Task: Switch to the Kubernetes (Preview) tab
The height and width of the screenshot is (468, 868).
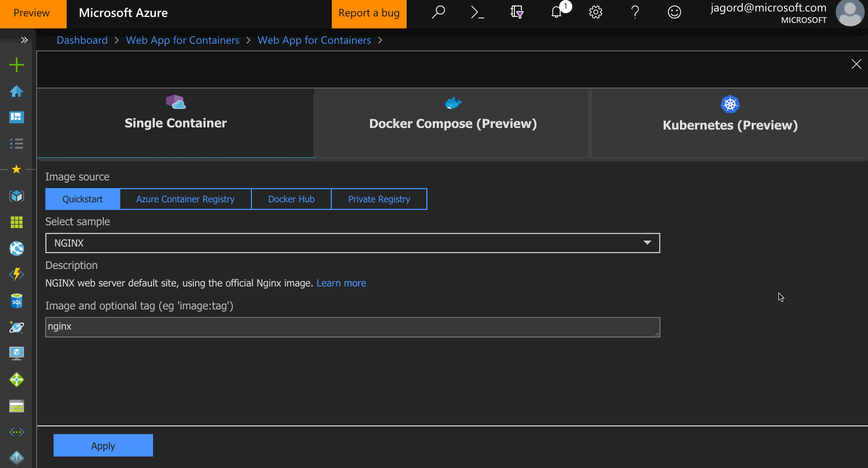Action: point(730,123)
